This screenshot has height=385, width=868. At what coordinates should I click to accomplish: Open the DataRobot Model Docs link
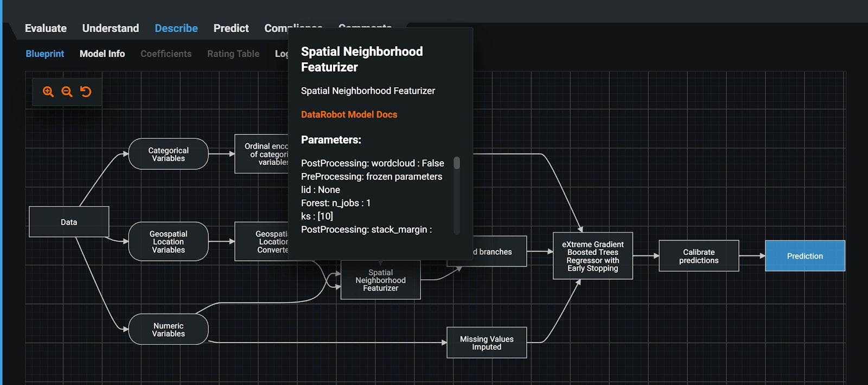click(x=349, y=114)
